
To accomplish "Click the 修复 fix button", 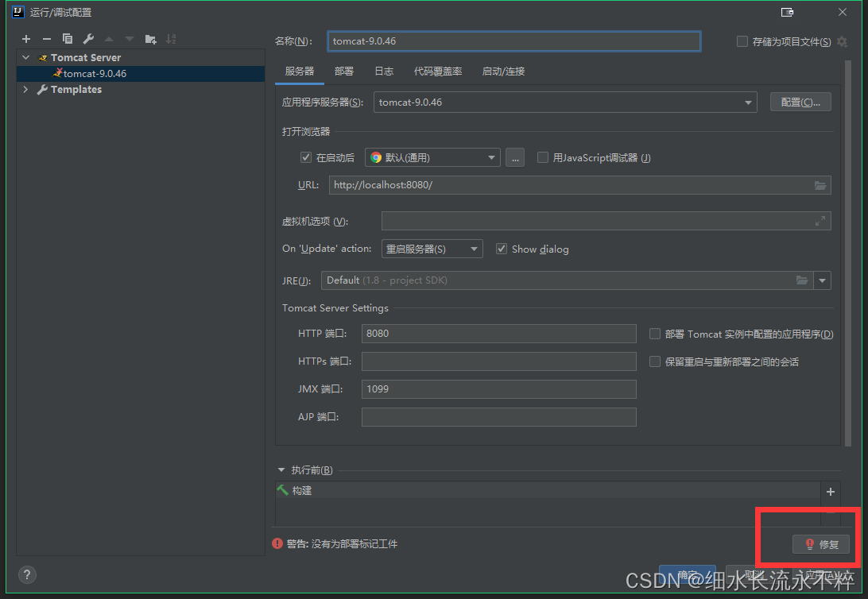I will click(821, 544).
